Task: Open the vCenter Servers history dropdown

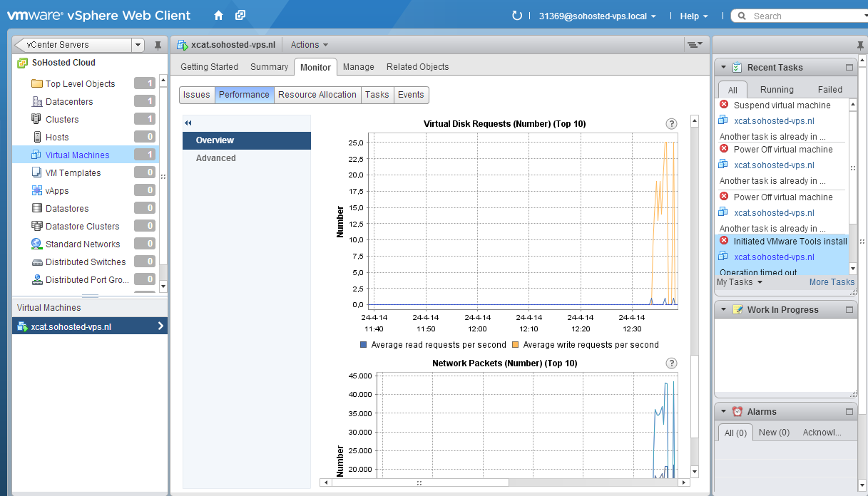Action: (x=138, y=45)
